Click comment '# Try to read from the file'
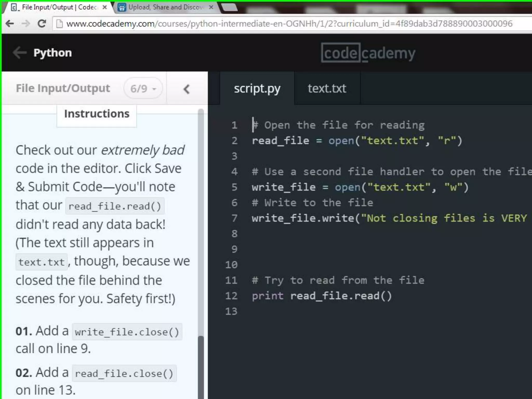This screenshot has height=399, width=532. tap(338, 280)
